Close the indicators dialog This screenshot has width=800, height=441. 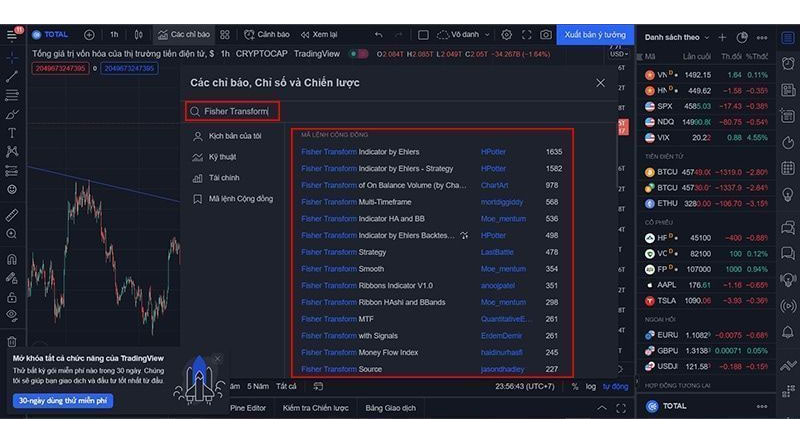tap(601, 83)
